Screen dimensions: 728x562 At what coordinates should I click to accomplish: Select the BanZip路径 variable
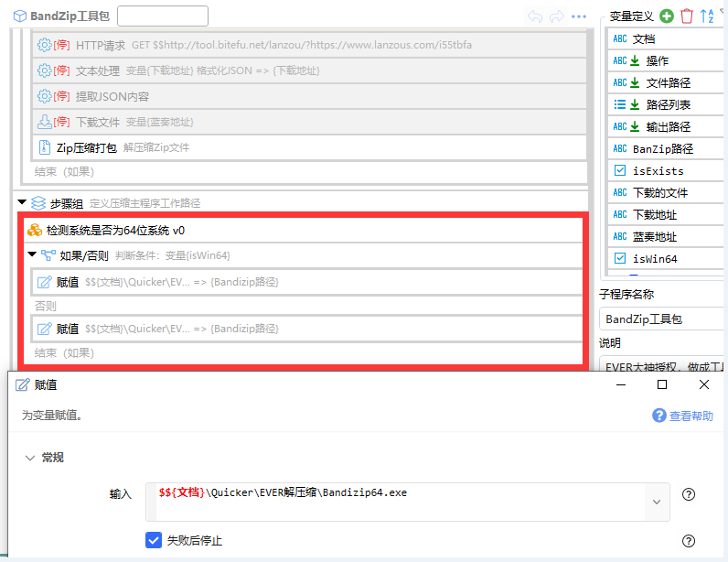[665, 149]
